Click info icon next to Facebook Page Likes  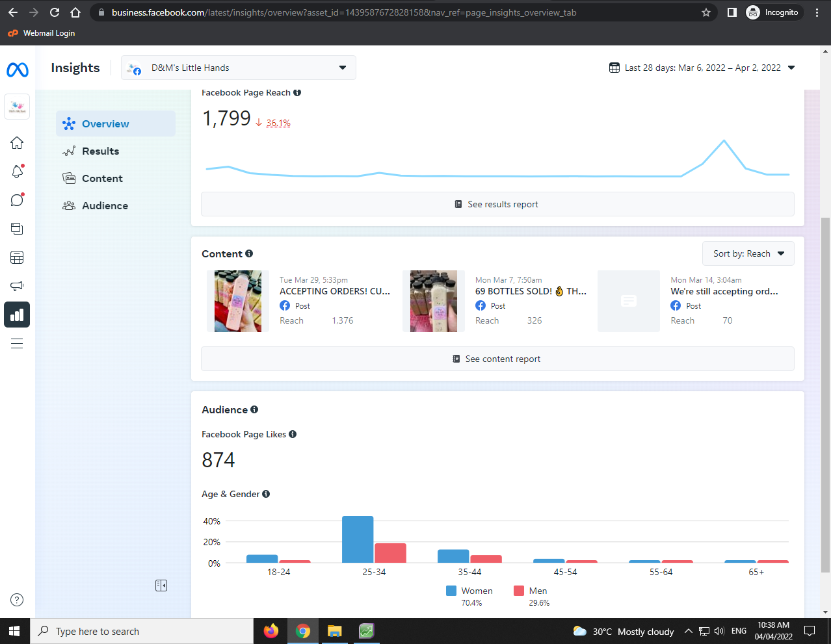click(293, 434)
